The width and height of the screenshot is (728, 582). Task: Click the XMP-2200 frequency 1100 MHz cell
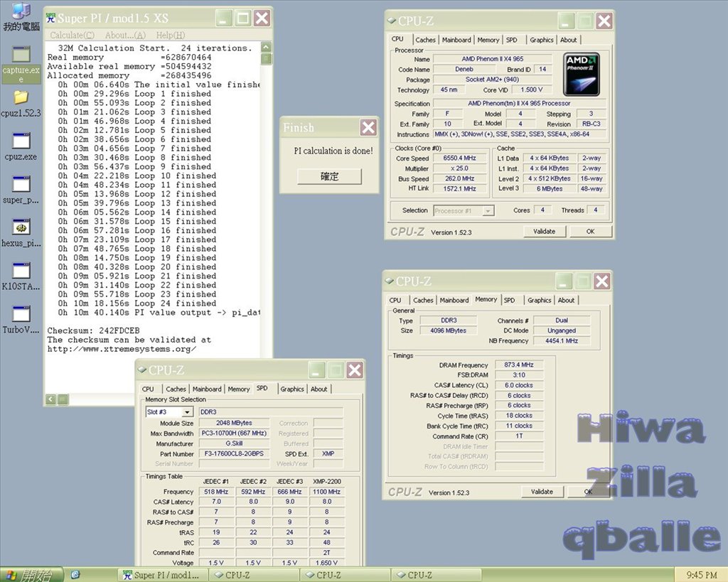point(326,492)
